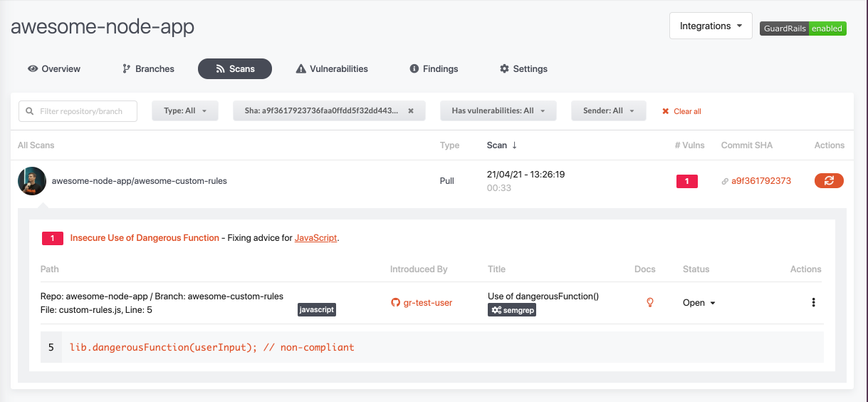Image resolution: width=868 pixels, height=402 pixels.
Task: Open the a9f361792373 commit SHA link
Action: [760, 181]
